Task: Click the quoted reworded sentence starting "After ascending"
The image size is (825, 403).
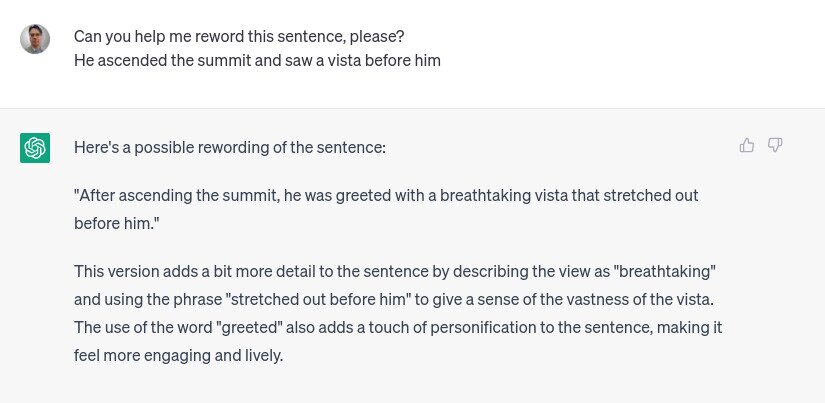Action: click(x=386, y=196)
